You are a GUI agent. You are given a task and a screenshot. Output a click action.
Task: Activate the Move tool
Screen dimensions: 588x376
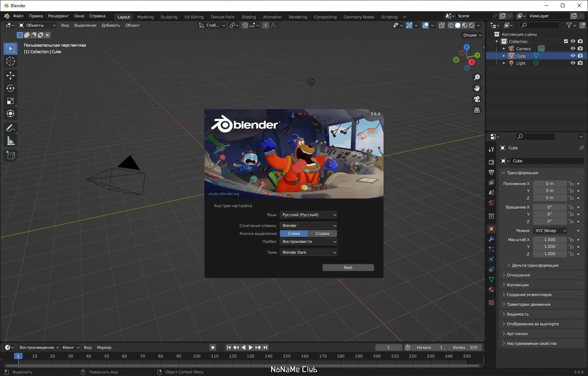coord(10,75)
